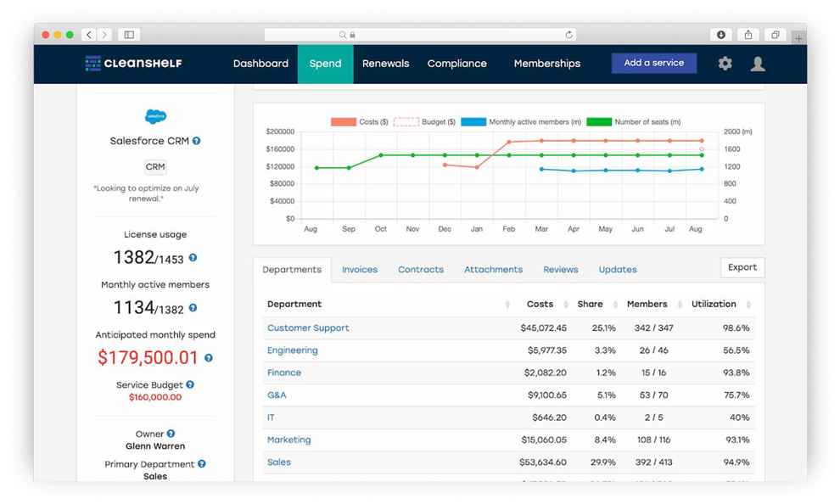Click the 56.5% utilization cell
840x504 pixels.
click(736, 350)
